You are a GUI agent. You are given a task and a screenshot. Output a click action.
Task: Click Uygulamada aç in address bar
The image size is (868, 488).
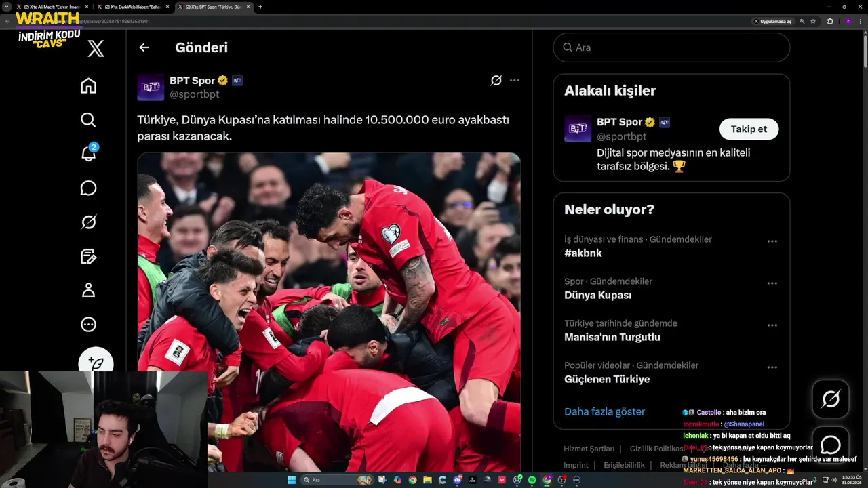click(x=772, y=21)
